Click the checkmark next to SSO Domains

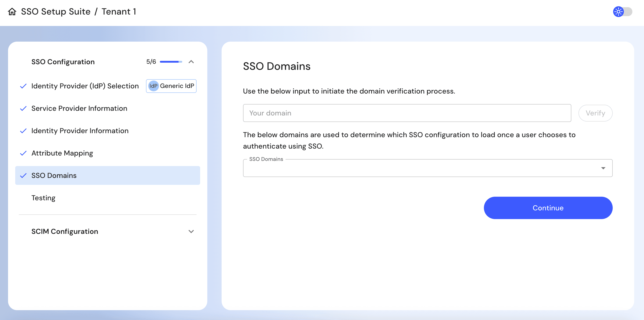tap(23, 175)
